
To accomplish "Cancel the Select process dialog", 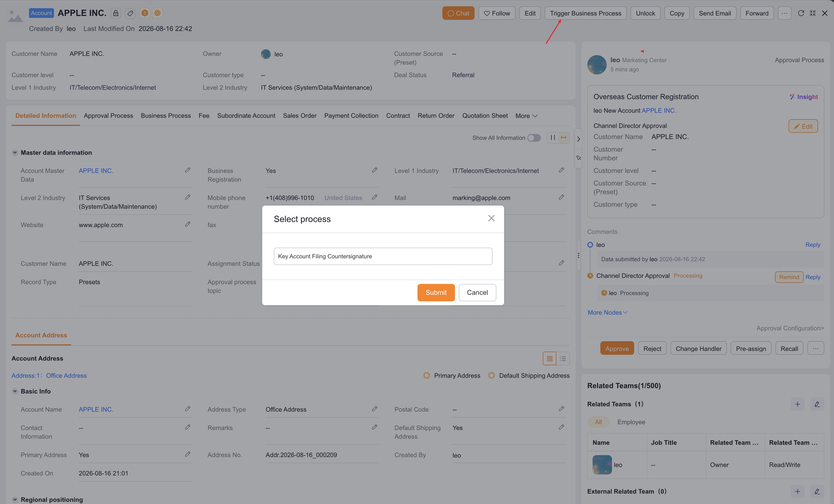I will click(x=477, y=292).
